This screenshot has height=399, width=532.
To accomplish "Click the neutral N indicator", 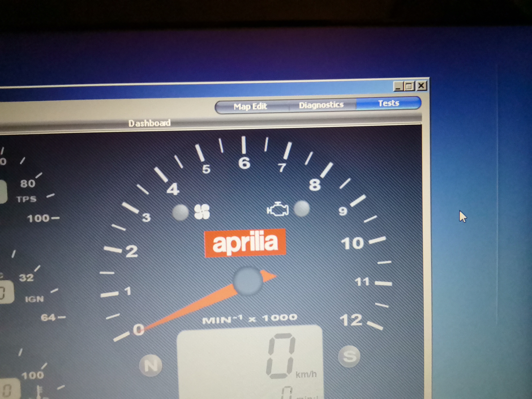I will 151,366.
